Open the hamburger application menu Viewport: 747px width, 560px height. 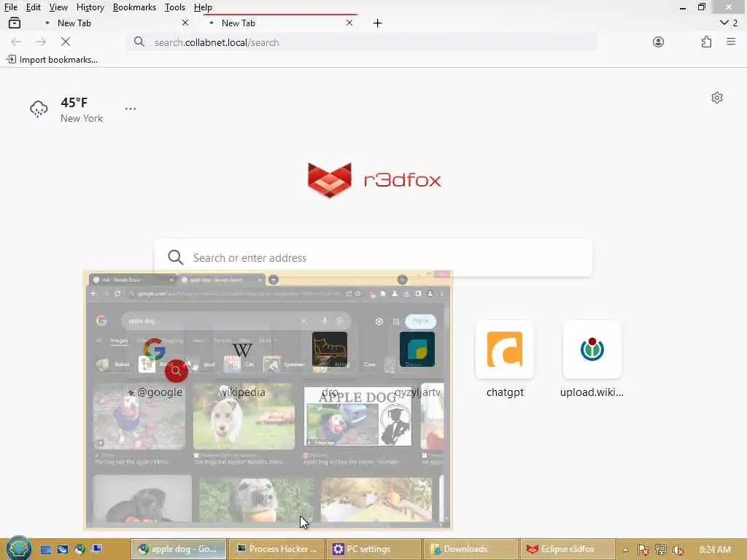731,42
